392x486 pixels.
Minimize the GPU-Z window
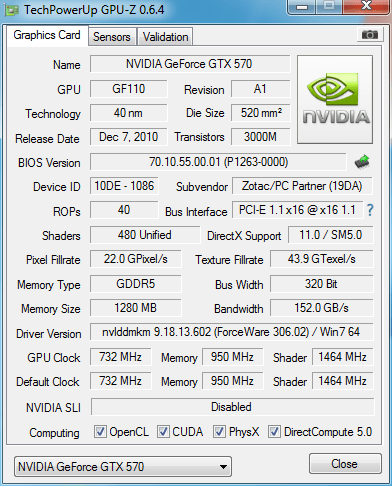tap(302, 7)
